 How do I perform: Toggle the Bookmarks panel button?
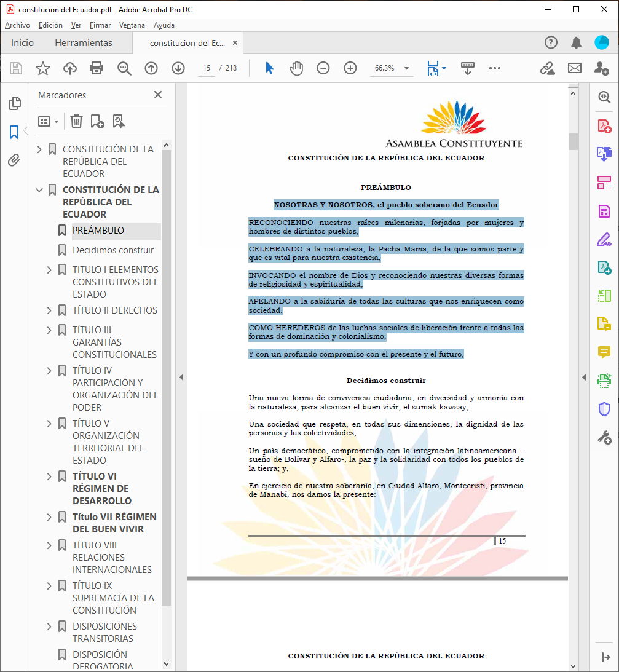14,132
